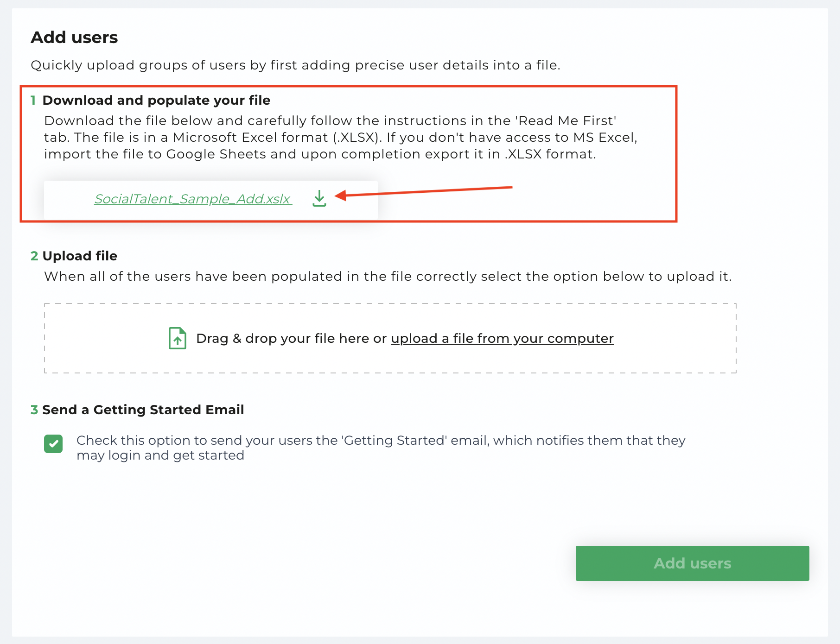Image resolution: width=840 pixels, height=644 pixels.
Task: Click the green Add users button
Action: point(692,563)
